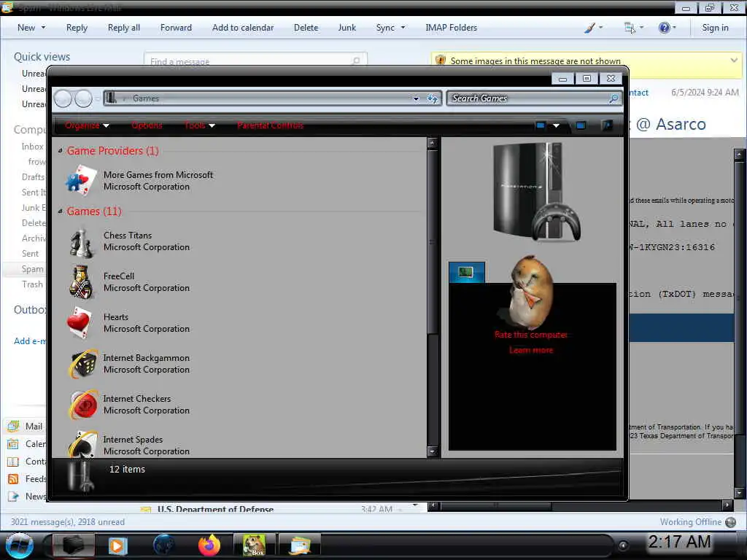
Task: Click the Mail icon in Live Mail sidebar
Action: 13,426
